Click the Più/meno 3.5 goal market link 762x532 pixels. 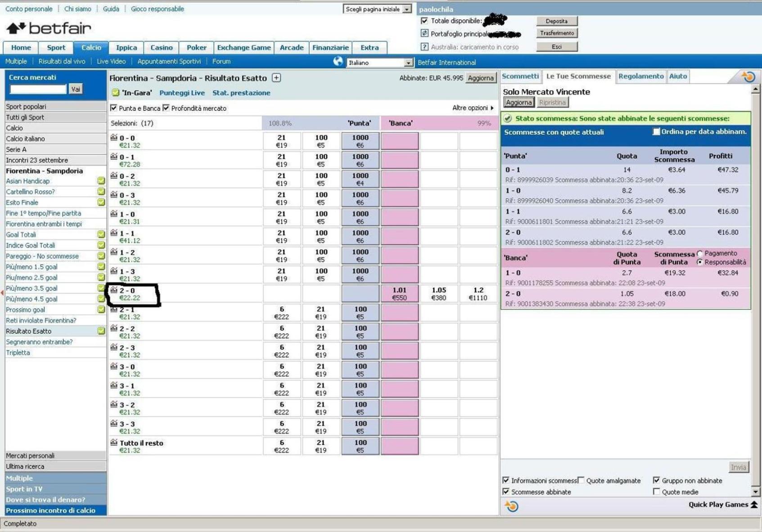[x=32, y=288]
